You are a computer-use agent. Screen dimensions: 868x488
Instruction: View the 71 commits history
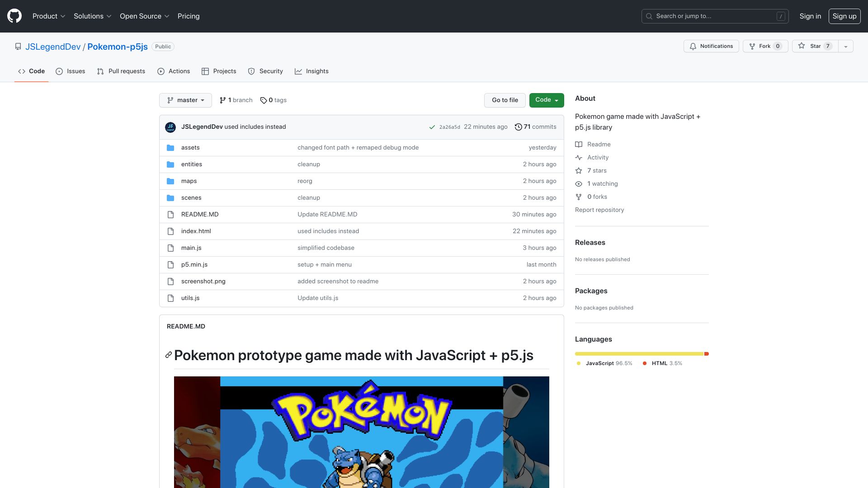click(x=536, y=127)
